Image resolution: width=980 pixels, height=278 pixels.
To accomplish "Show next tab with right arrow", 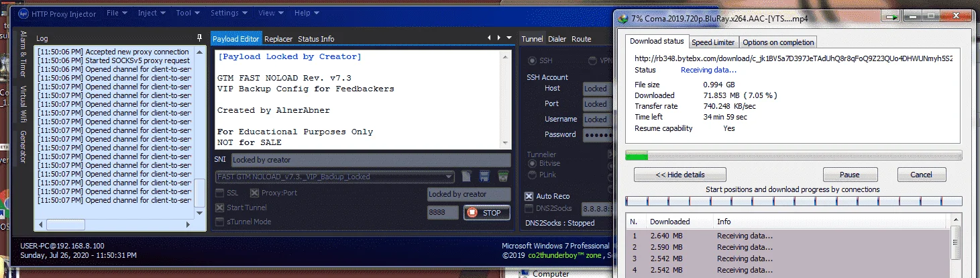I will click(x=498, y=38).
